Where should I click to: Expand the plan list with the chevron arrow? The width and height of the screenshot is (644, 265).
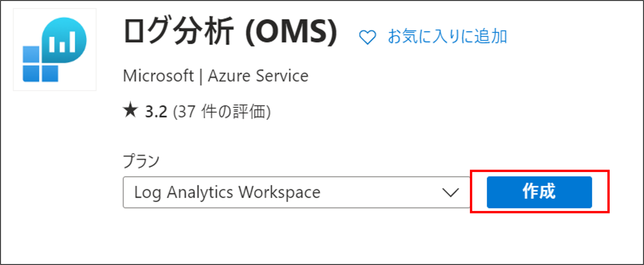pyautogui.click(x=450, y=192)
